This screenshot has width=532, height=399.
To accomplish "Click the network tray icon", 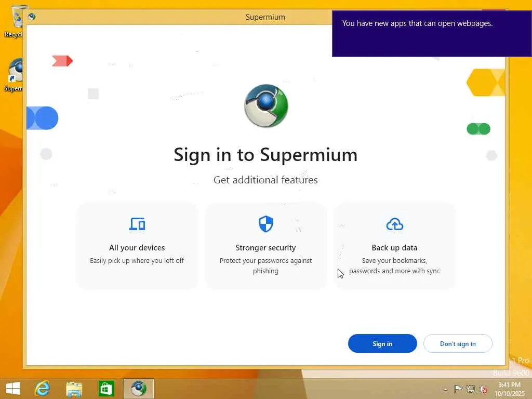I will pos(471,389).
